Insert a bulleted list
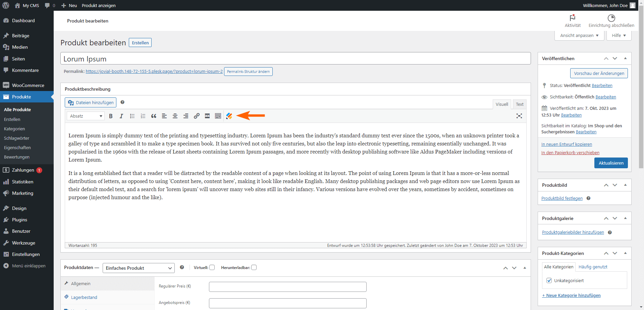 coord(132,116)
